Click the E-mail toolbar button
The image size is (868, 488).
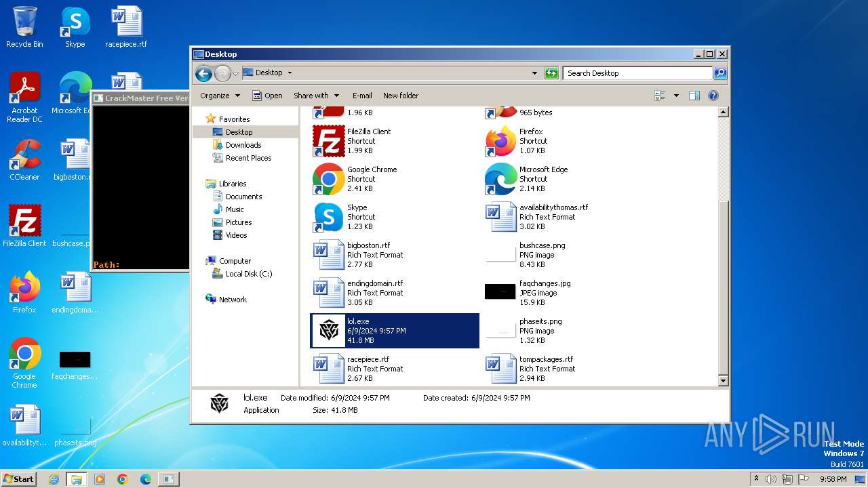point(362,96)
